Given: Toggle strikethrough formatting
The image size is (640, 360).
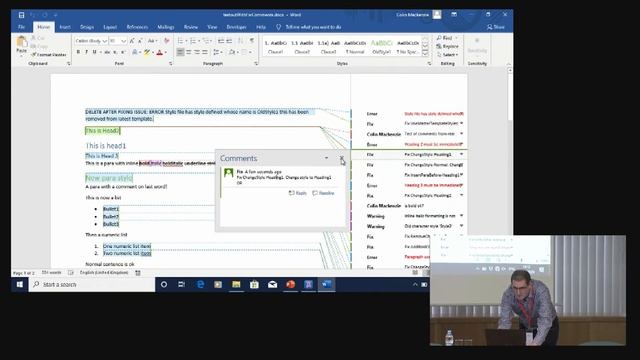Looking at the screenshot, I should pyautogui.click(x=107, y=52).
